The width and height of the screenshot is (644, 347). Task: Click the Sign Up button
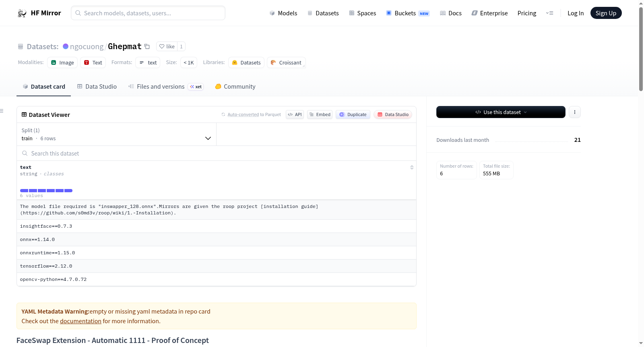[606, 13]
